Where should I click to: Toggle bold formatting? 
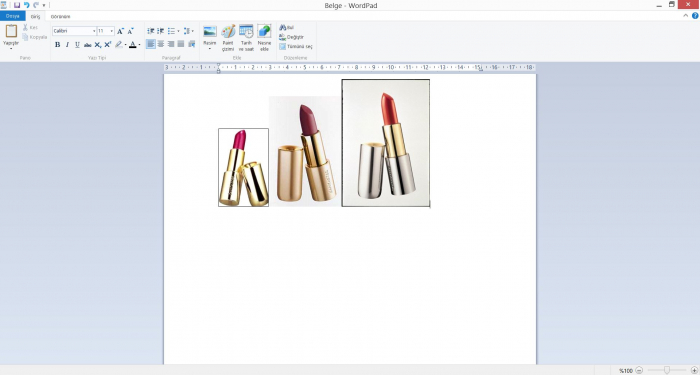58,45
